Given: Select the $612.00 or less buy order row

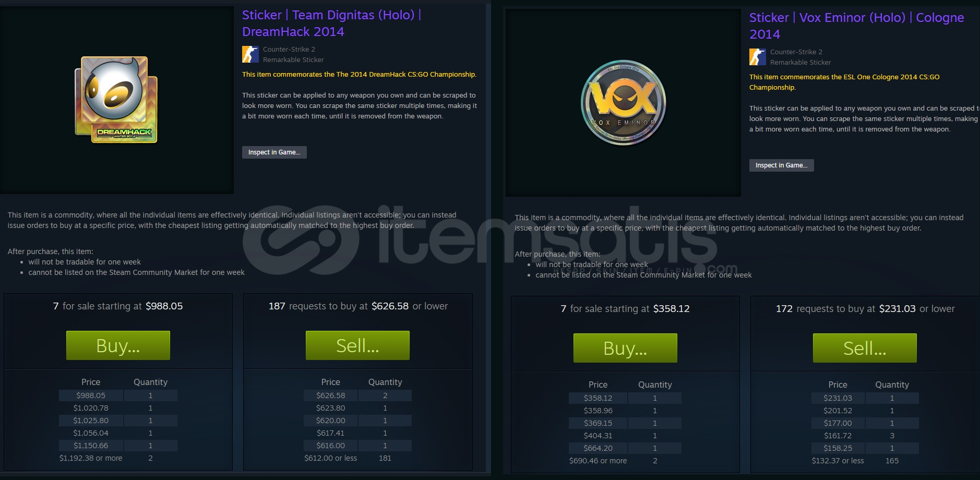Looking at the screenshot, I should coord(357,458).
